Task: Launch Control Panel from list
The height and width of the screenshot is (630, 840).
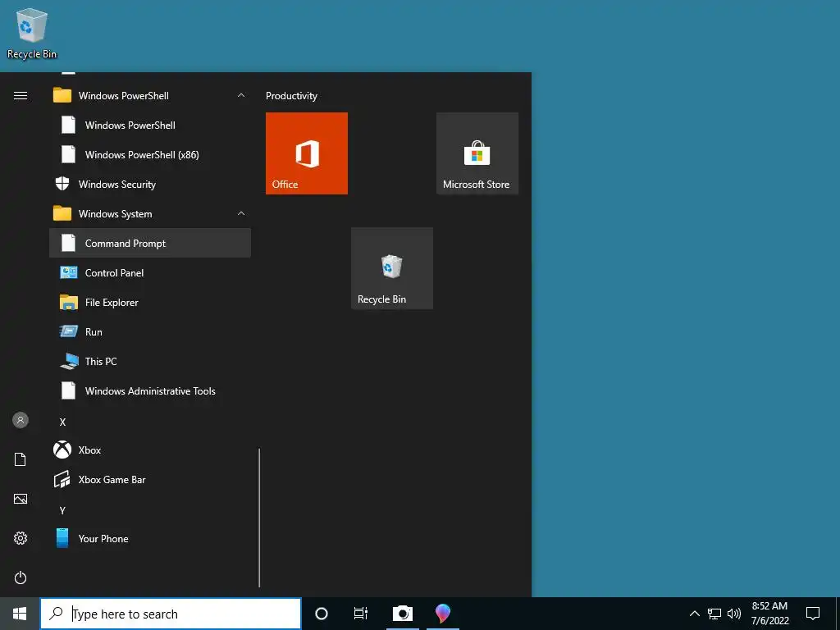Action: 150,272
